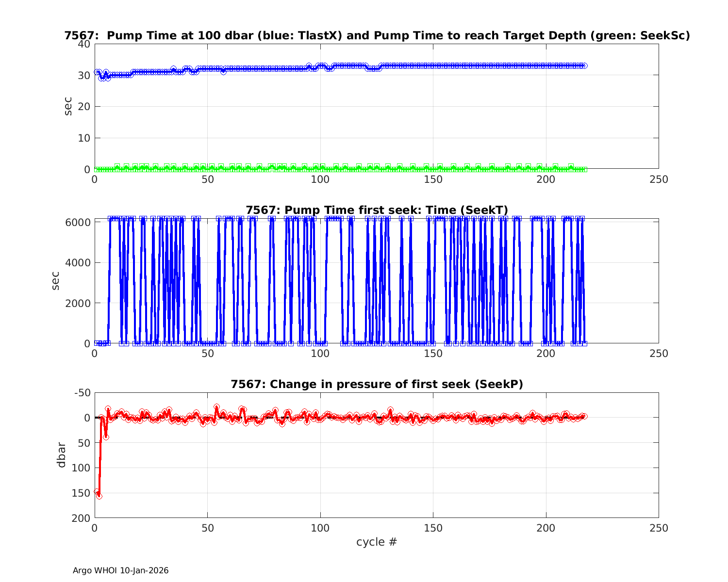Viewport: 728px width, 582px height.
Task: Click the 'sec' y-axis label of top plot
Action: 68,106
